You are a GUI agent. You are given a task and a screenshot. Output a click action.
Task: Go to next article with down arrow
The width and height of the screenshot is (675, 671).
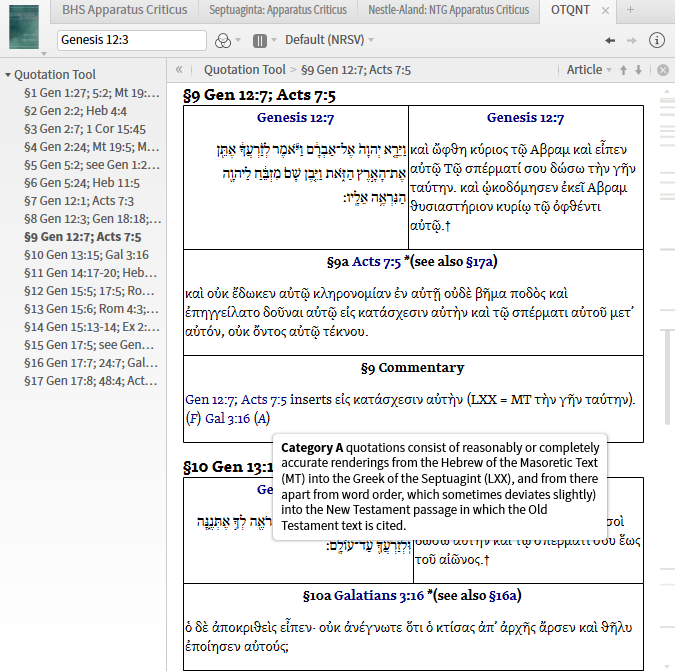click(638, 70)
